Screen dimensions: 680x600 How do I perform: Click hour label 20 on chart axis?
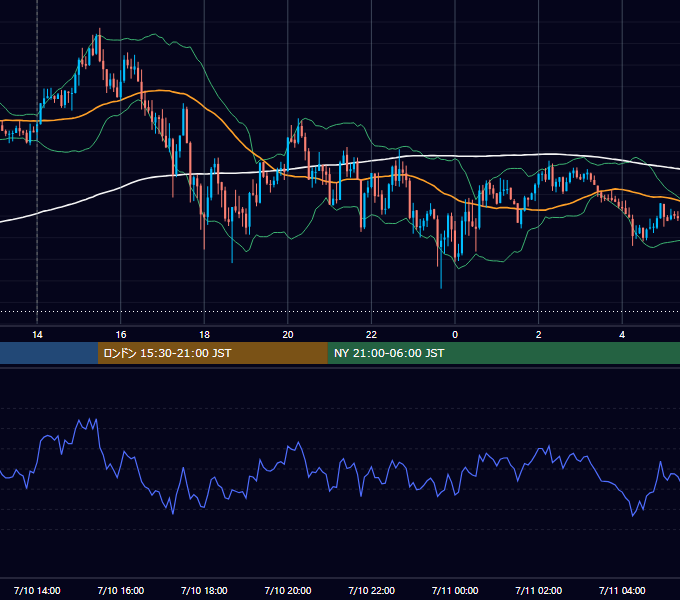coord(288,335)
